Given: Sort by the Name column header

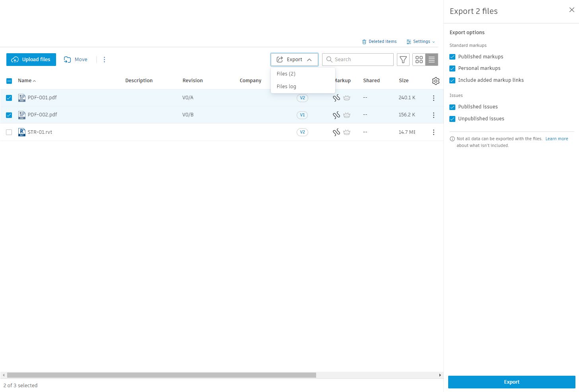Looking at the screenshot, I should click(27, 81).
